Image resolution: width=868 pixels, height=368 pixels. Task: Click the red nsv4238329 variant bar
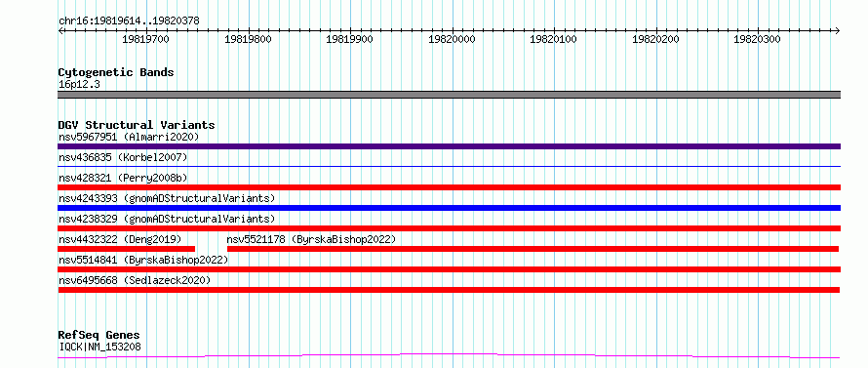(x=449, y=228)
